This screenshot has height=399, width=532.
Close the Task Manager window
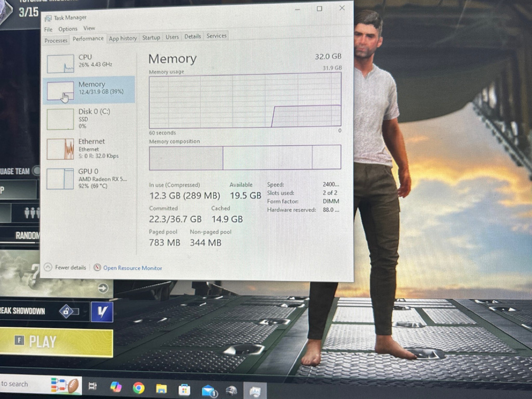[x=342, y=8]
